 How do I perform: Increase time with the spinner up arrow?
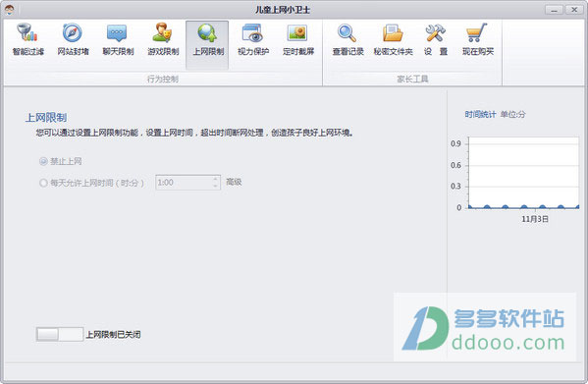point(216,179)
